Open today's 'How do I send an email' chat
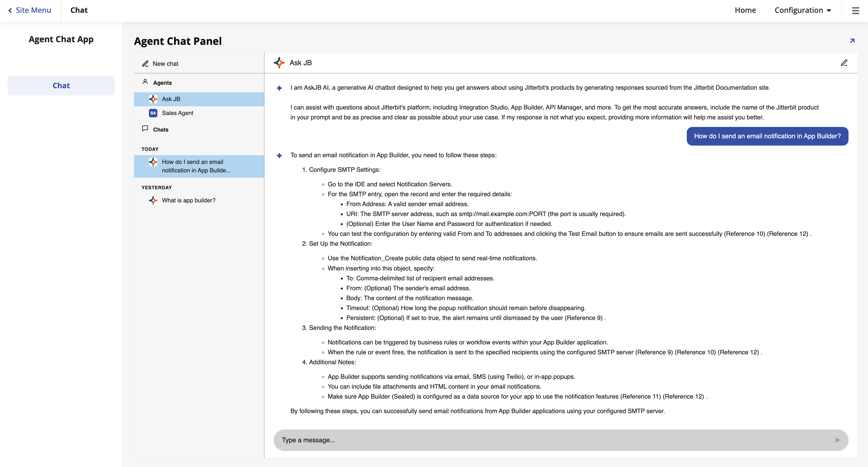The image size is (868, 467). tap(199, 166)
